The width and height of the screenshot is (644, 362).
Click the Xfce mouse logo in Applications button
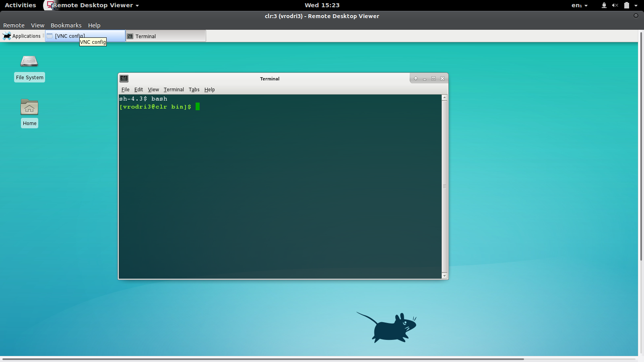pyautogui.click(x=7, y=36)
